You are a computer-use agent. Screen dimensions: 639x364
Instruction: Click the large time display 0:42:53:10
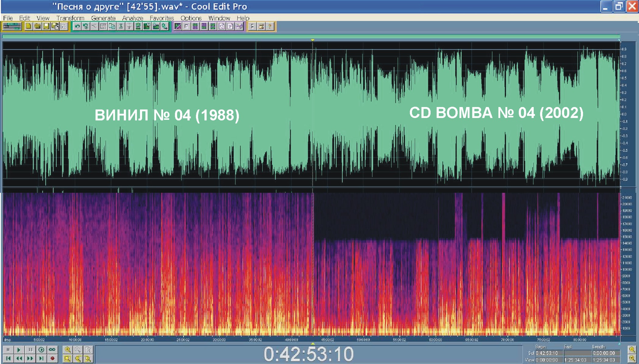tap(309, 354)
